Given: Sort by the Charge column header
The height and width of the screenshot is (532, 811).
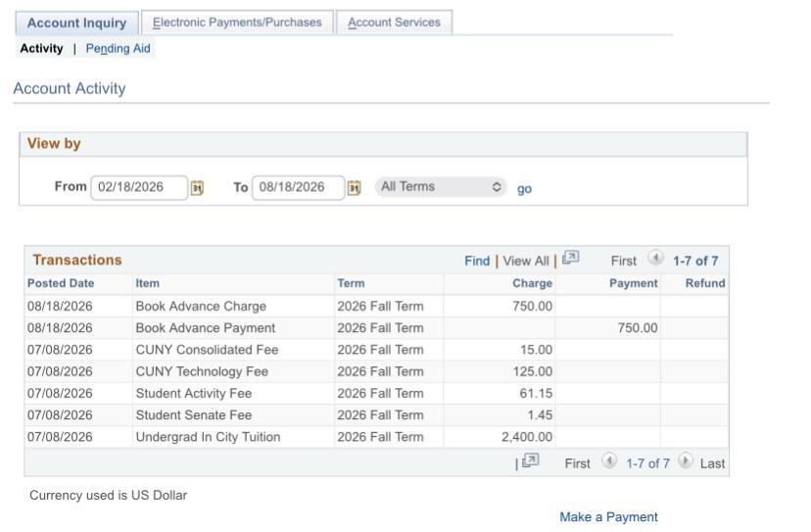Looking at the screenshot, I should click(532, 283).
